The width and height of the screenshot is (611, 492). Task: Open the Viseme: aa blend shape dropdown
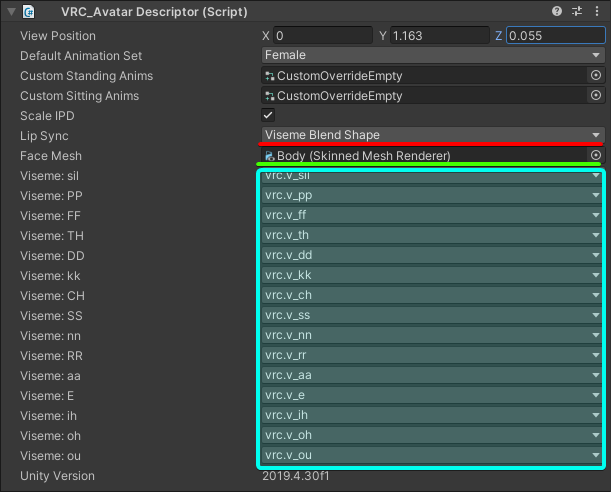(x=431, y=375)
